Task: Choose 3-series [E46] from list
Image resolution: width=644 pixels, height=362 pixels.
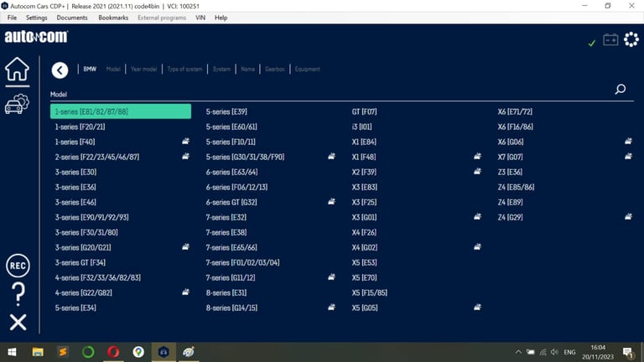Action: (x=75, y=202)
